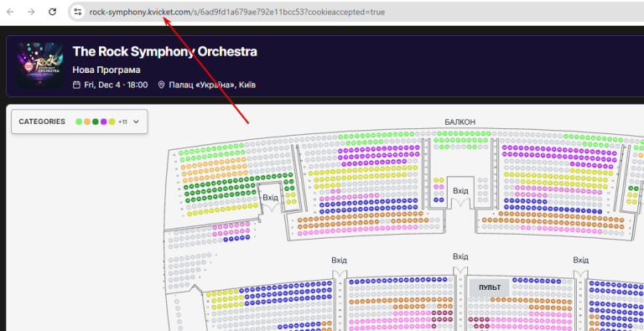Screen dimensions: 644x331
Task: Select the orange category swatch
Action: (87, 122)
